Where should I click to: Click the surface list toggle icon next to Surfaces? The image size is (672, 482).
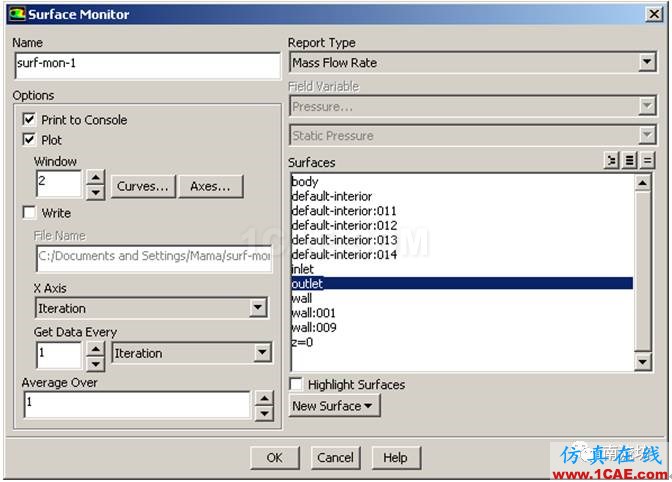[611, 161]
